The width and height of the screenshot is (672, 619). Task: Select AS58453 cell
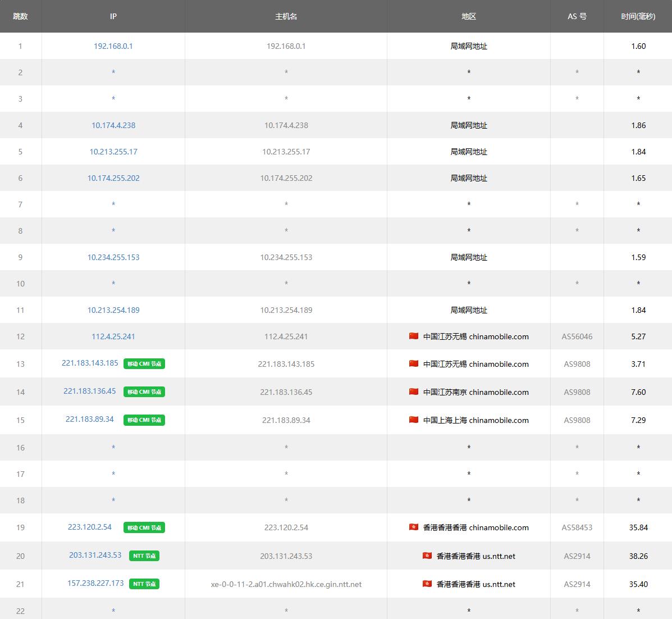pos(577,527)
